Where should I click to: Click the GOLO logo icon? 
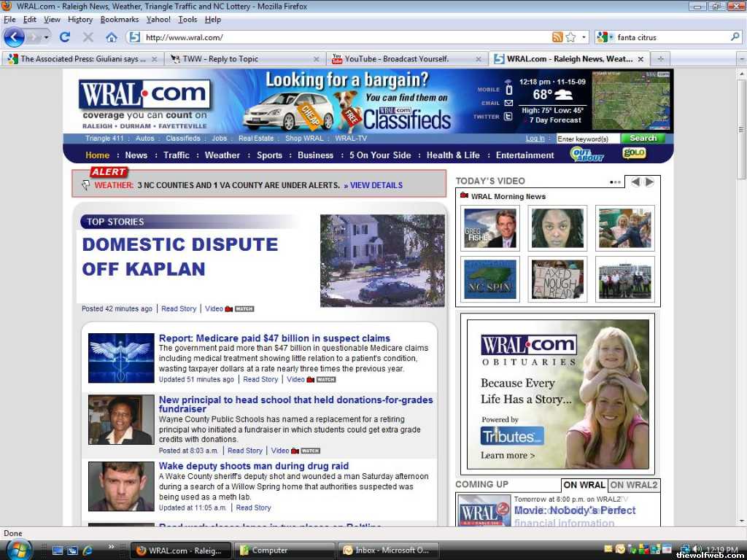632,153
